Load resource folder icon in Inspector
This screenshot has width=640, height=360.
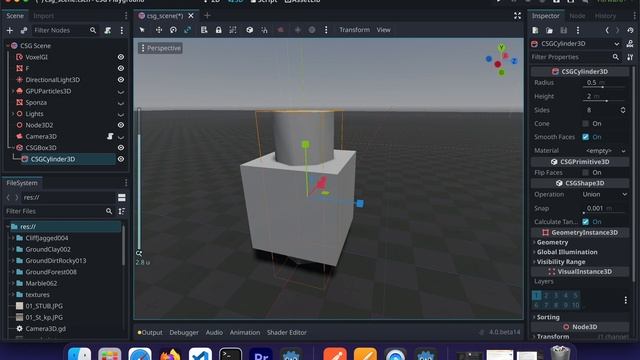point(549,30)
